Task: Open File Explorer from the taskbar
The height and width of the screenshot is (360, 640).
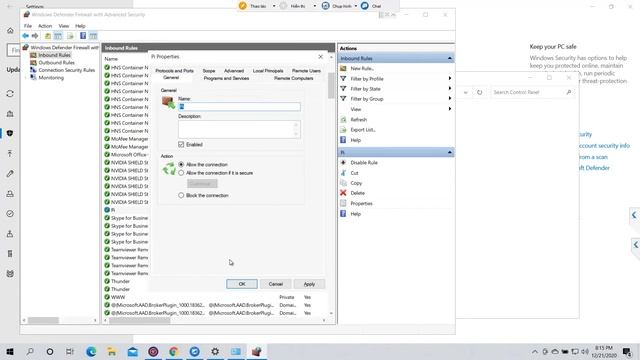Action: pyautogui.click(x=111, y=351)
